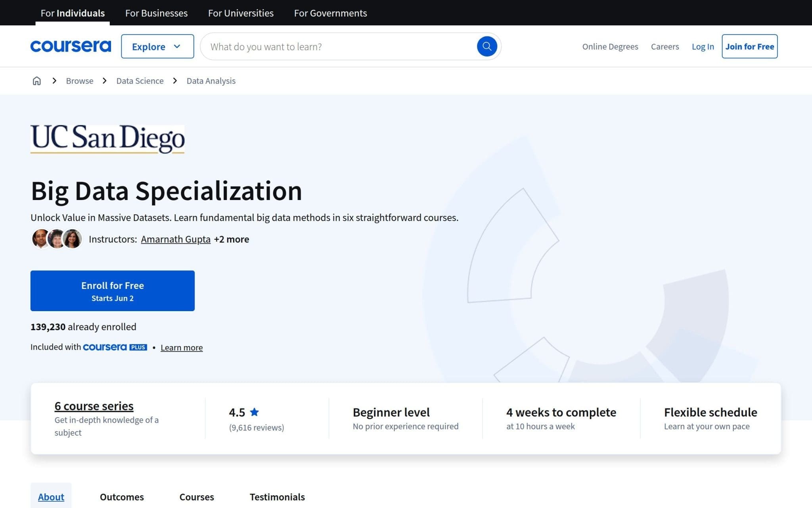The image size is (812, 508).
Task: Open the Data Science breadcrumb
Action: (x=140, y=81)
